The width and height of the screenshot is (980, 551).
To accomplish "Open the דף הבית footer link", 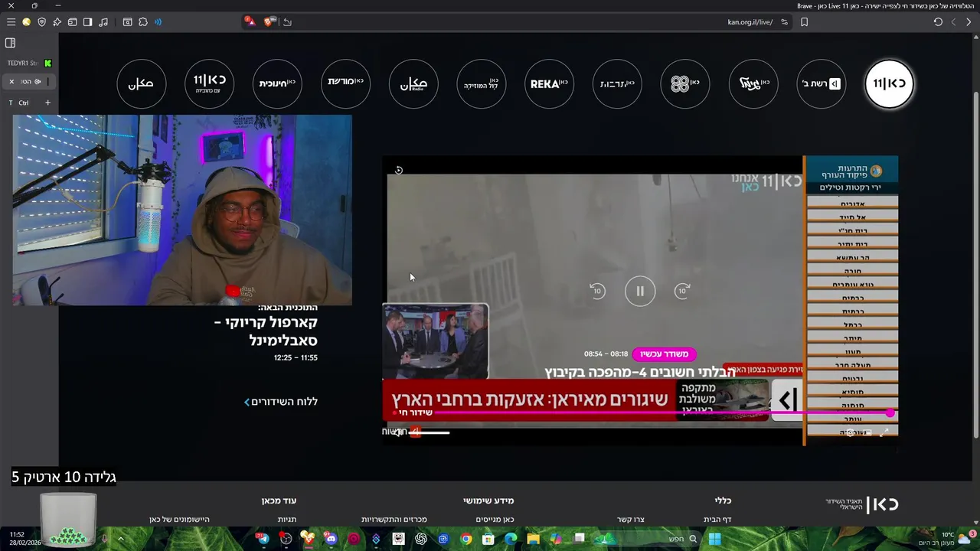I will click(717, 520).
